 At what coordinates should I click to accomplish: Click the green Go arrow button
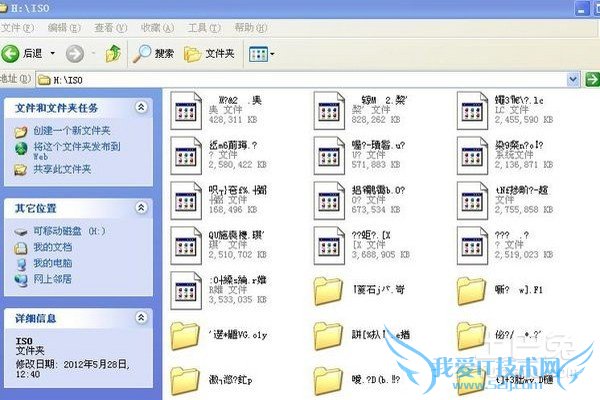tap(592, 80)
